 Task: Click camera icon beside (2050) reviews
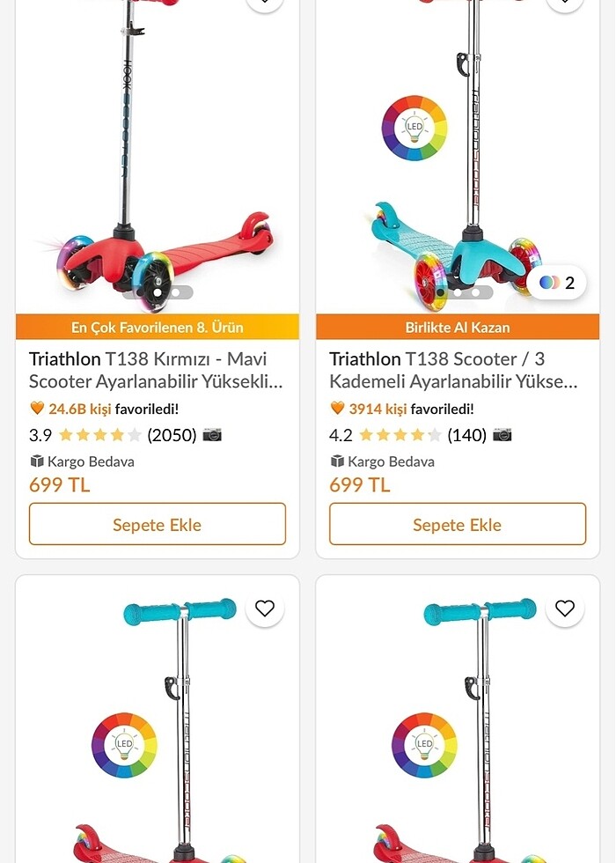click(212, 434)
